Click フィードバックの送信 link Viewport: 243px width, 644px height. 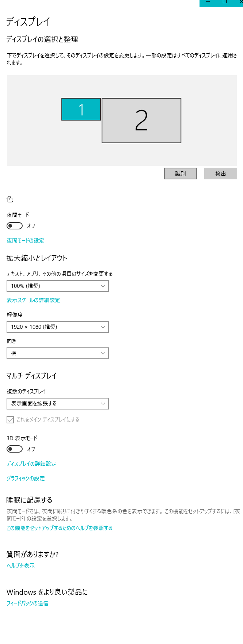pos(27,603)
